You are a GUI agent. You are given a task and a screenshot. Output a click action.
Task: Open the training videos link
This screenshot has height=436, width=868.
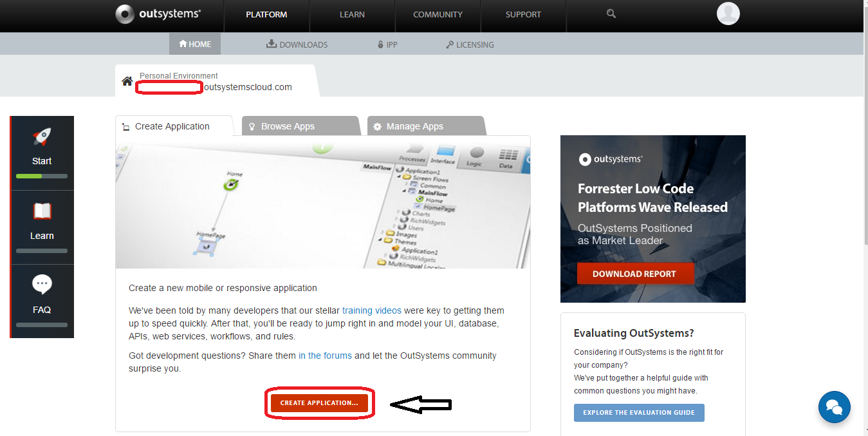click(372, 310)
